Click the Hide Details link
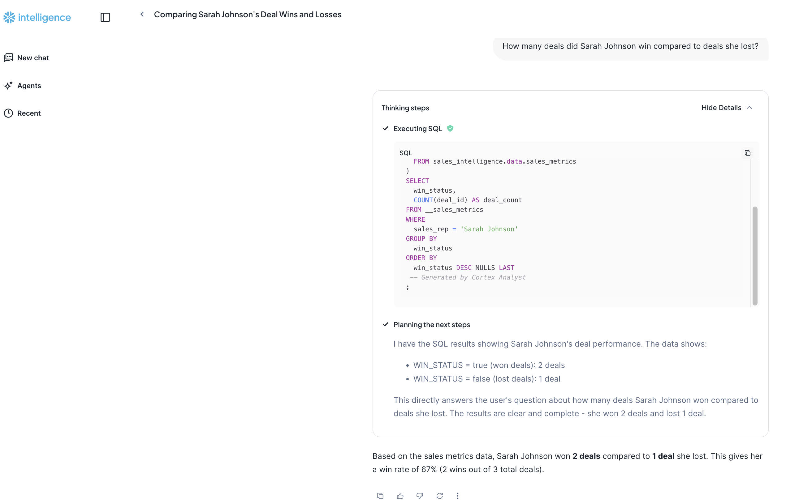812x504 pixels. click(x=721, y=107)
